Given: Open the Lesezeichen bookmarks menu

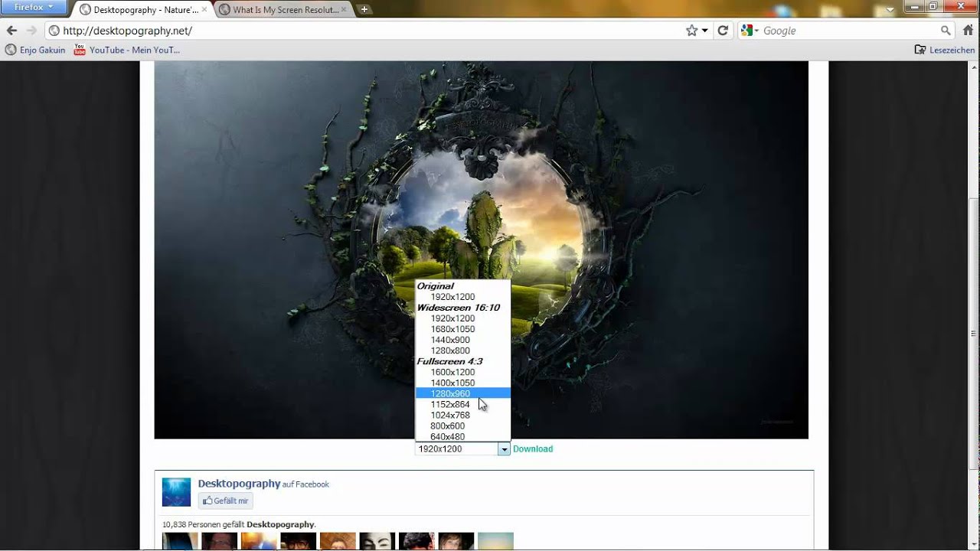Looking at the screenshot, I should pyautogui.click(x=945, y=50).
